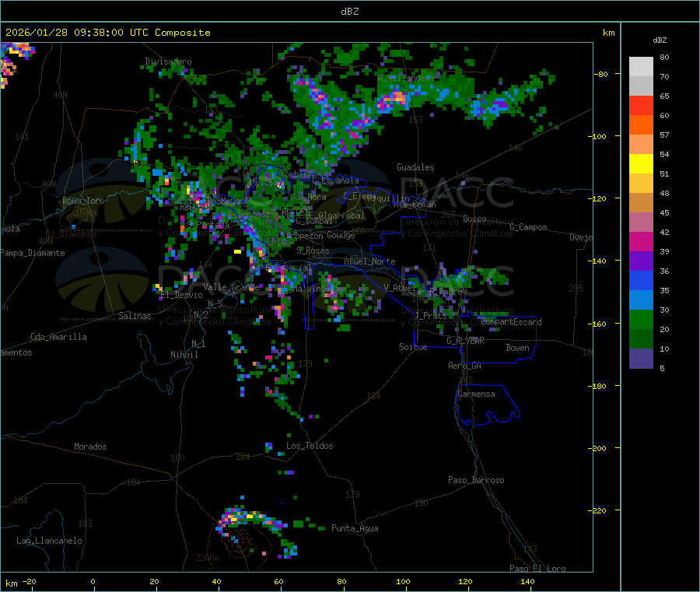Click the 'Soitue' map label
700x592 pixels.
[x=413, y=347]
